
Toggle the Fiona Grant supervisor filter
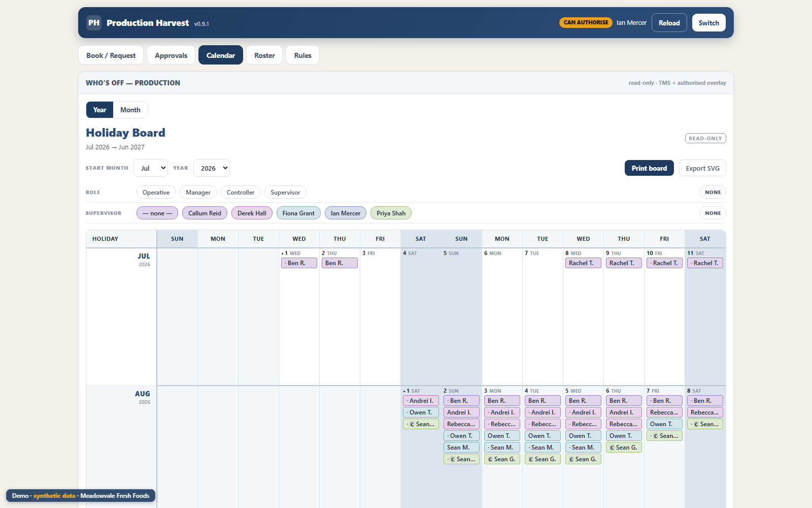[298, 213]
